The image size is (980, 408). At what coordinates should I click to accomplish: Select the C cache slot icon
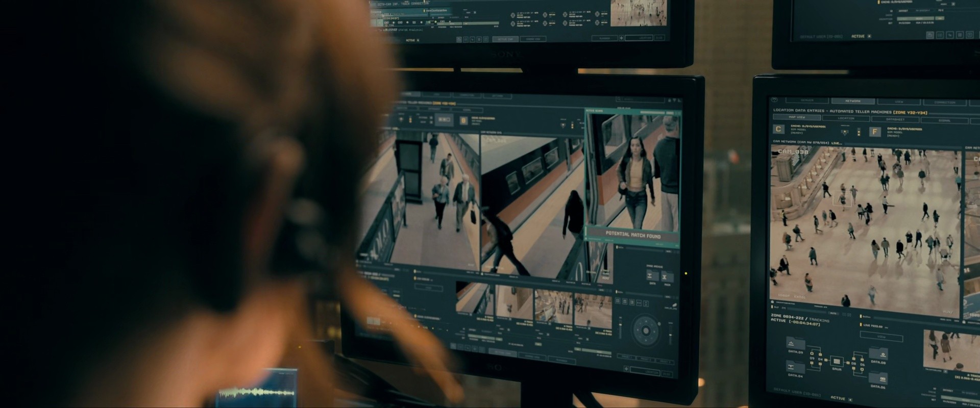pyautogui.click(x=778, y=130)
